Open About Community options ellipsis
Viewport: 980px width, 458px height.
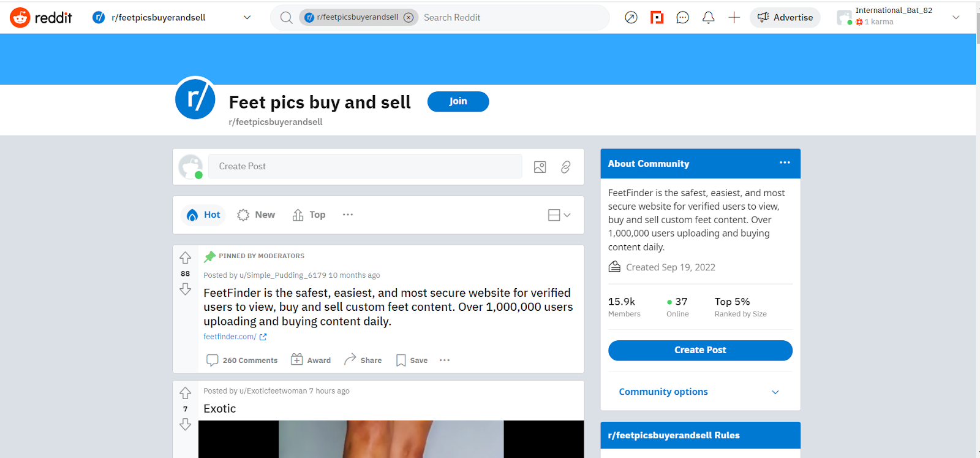coord(785,163)
